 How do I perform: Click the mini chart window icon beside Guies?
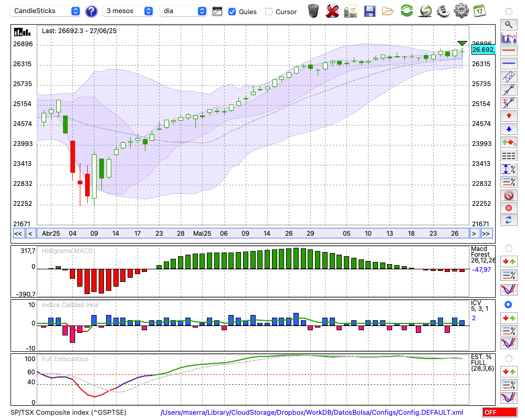217,12
